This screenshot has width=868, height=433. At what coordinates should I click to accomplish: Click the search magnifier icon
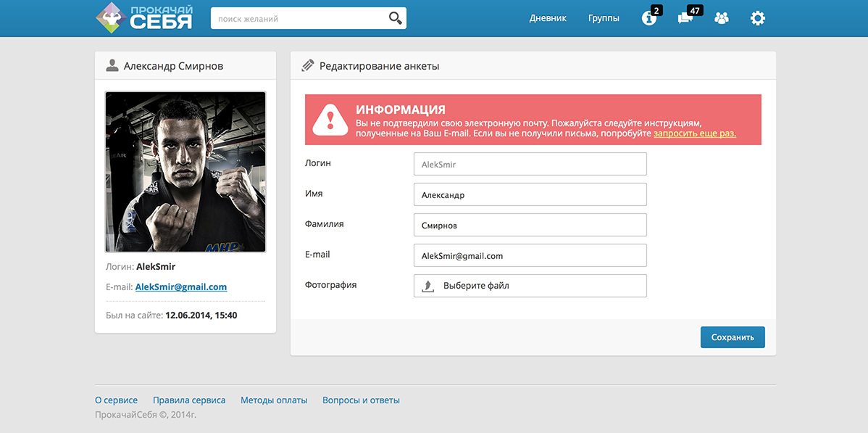pyautogui.click(x=396, y=18)
